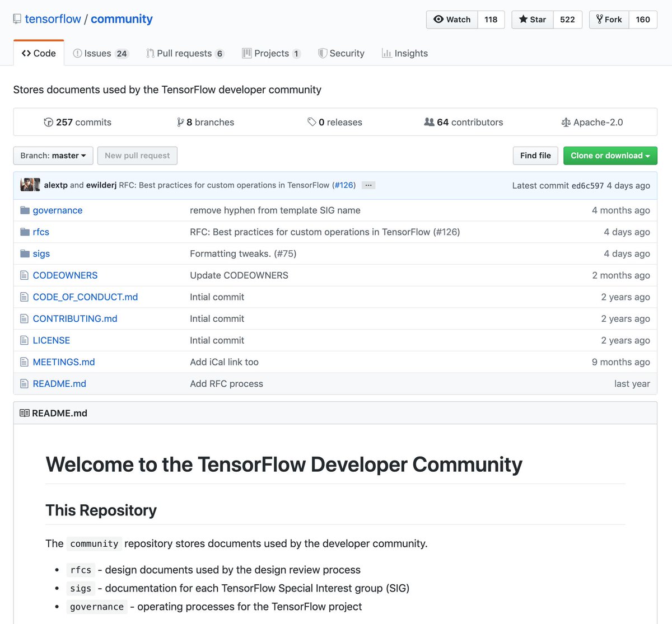672x624 pixels.
Task: Expand commit message with the ellipsis button
Action: 368,185
